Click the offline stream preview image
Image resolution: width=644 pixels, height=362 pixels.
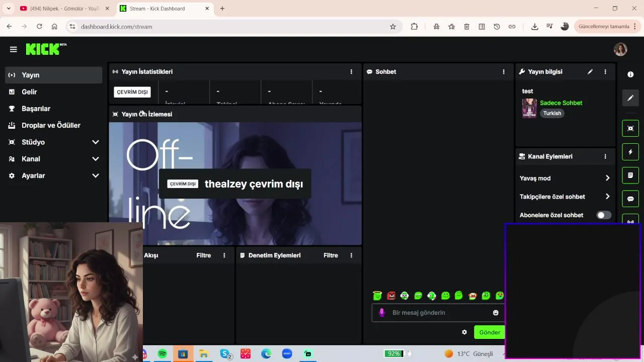pos(235,184)
